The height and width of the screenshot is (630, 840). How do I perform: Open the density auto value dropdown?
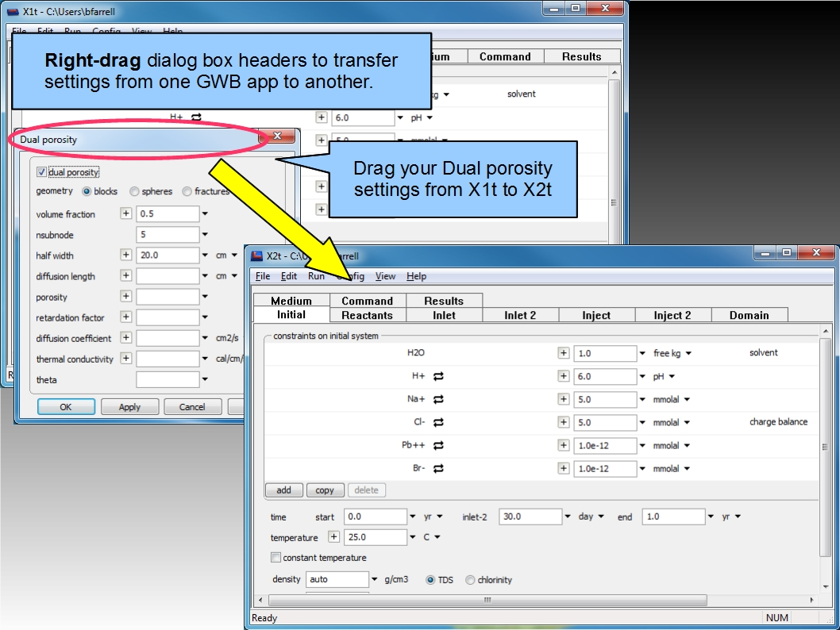tap(375, 579)
